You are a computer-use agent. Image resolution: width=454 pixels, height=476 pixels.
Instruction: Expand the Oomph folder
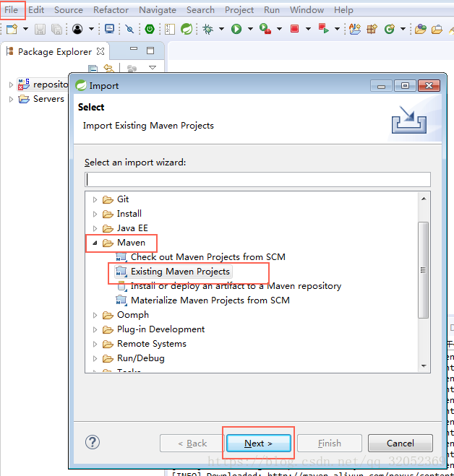pyautogui.click(x=95, y=315)
